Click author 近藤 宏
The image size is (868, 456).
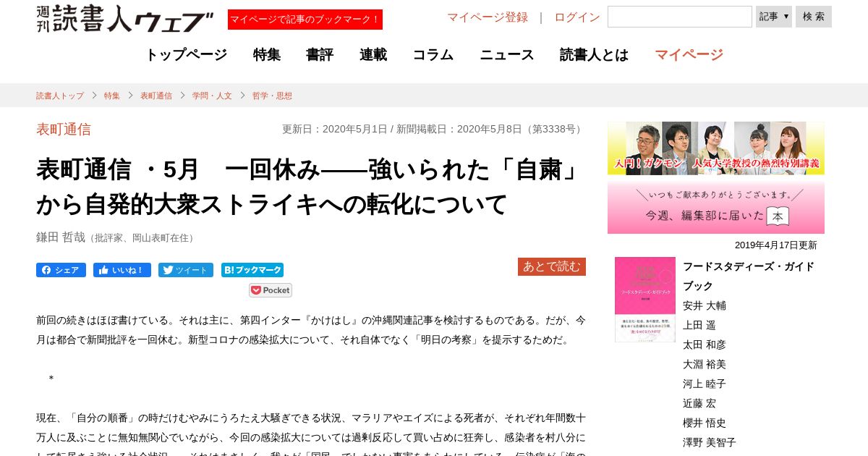click(699, 403)
